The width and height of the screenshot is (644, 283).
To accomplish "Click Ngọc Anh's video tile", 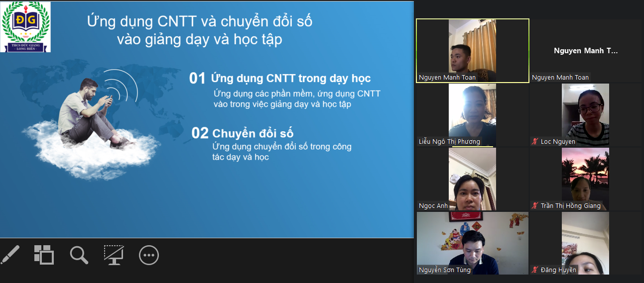I will click(x=472, y=179).
